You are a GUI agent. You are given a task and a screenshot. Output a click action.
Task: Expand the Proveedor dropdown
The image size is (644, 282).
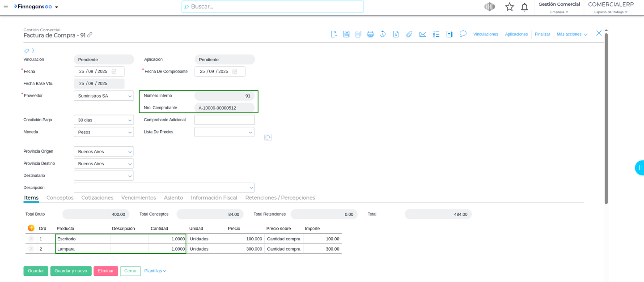point(130,96)
